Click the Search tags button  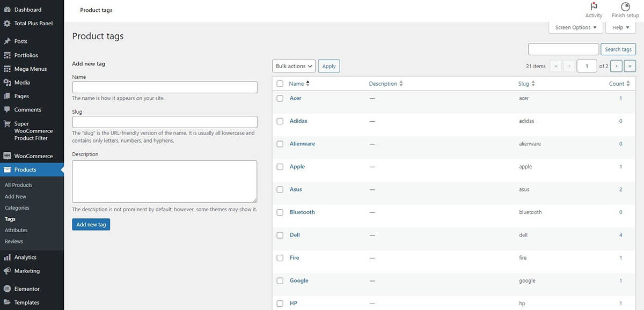[x=618, y=49]
